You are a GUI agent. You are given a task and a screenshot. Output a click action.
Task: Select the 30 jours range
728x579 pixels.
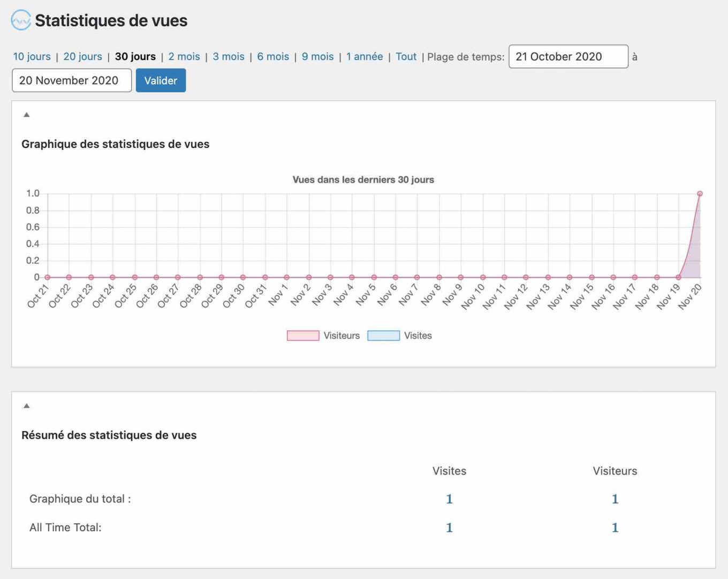(x=135, y=57)
